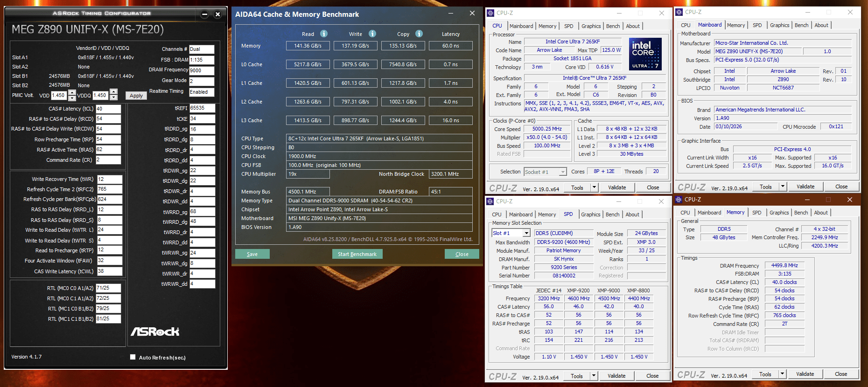Click the Realtime Timing field showing Enabled
Screen dimensions: 868x387
[202, 92]
